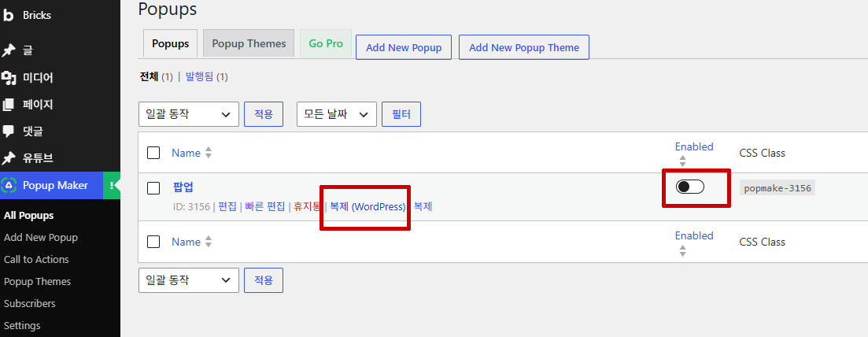Click the pin icon next to 글
The image size is (868, 337).
[9, 50]
